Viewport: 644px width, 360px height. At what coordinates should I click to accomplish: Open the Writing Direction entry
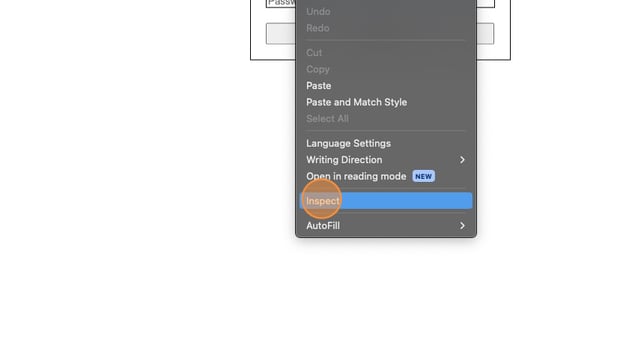386,160
